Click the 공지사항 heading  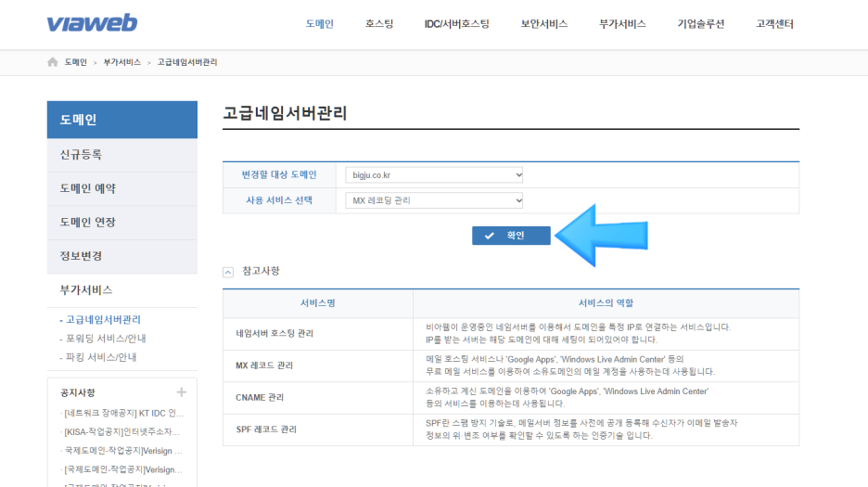[x=78, y=392]
